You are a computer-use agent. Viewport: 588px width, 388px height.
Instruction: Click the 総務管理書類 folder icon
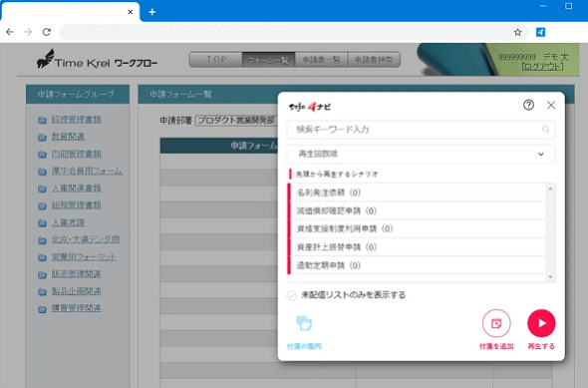point(42,206)
